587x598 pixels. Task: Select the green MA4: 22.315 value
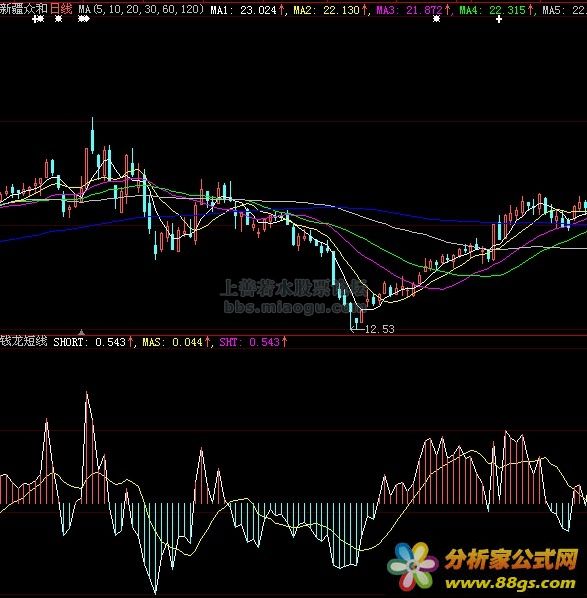[x=492, y=10]
